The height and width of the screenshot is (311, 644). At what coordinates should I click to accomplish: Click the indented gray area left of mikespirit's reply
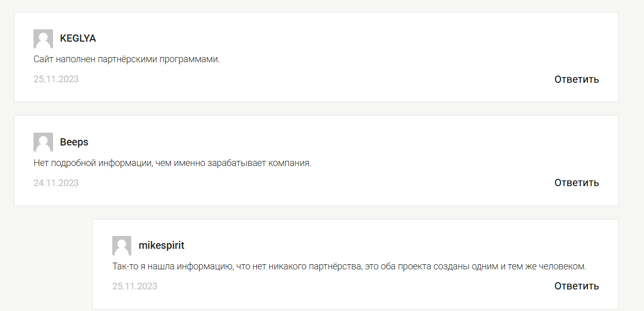click(x=51, y=262)
